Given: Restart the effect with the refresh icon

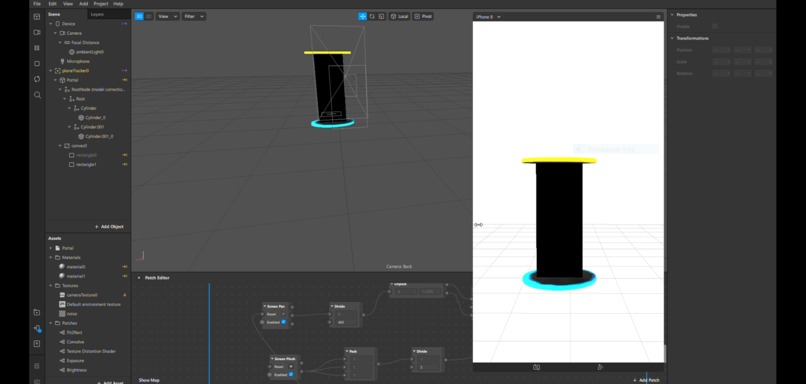Looking at the screenshot, I should 36,79.
